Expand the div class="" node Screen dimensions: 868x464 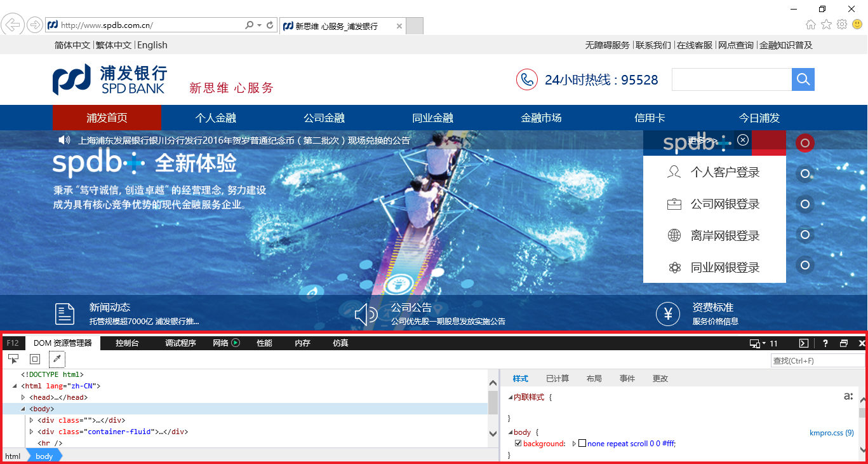(x=31, y=420)
